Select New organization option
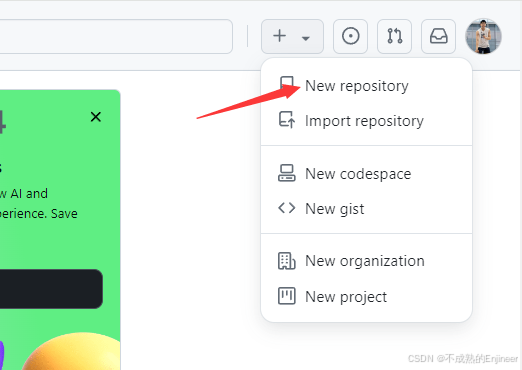Screen dimensions: 522x370 [367, 261]
